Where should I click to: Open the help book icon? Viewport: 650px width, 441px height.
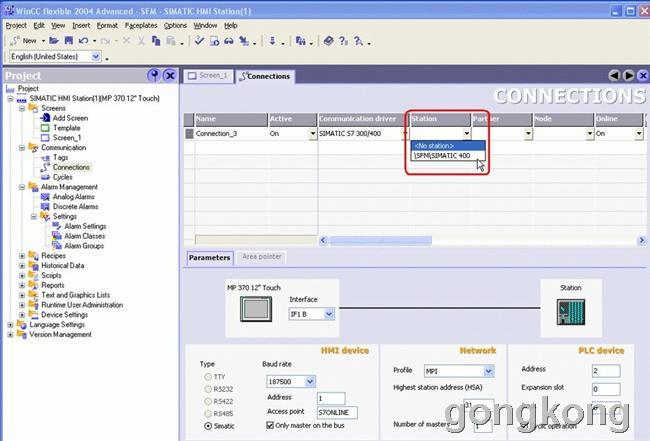click(x=328, y=41)
